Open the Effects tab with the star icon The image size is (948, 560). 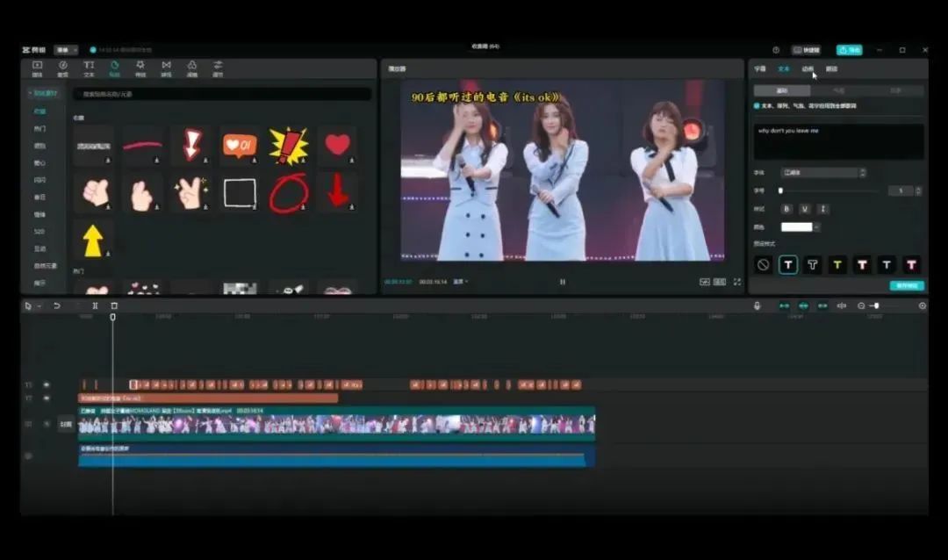point(140,68)
